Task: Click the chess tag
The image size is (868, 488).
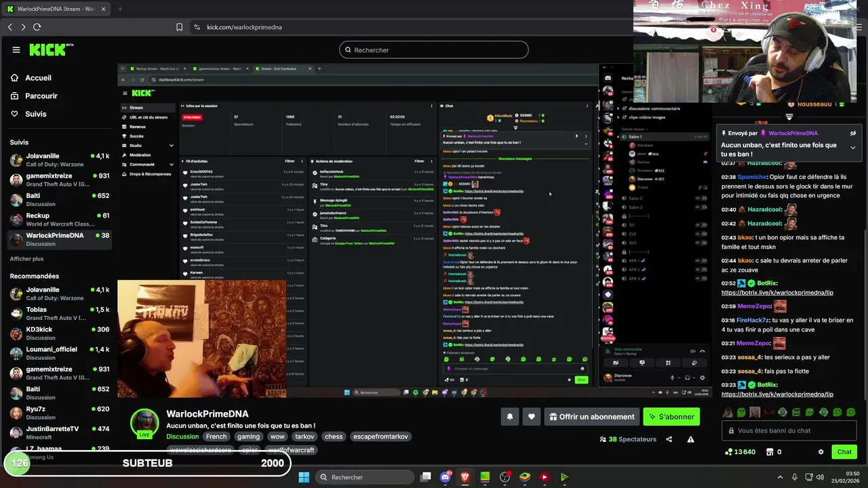Action: [x=334, y=436]
